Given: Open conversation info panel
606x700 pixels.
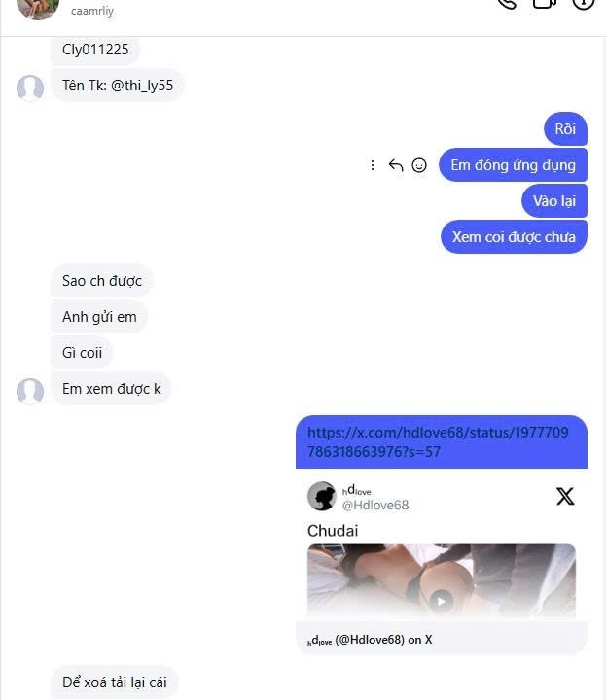Looking at the screenshot, I should [x=584, y=4].
